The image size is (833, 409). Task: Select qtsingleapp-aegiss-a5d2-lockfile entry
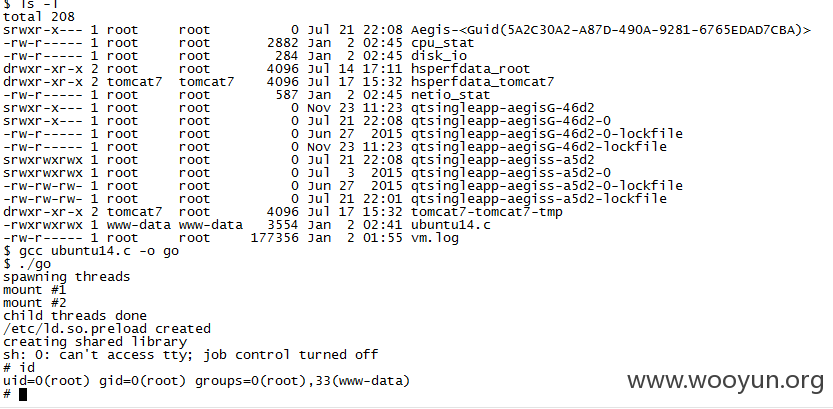539,199
